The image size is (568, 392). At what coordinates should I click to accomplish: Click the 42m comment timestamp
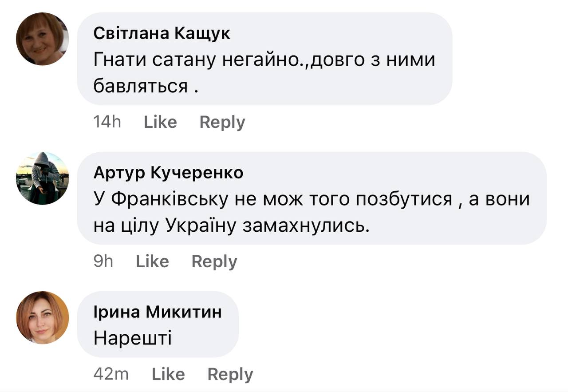coord(111,374)
